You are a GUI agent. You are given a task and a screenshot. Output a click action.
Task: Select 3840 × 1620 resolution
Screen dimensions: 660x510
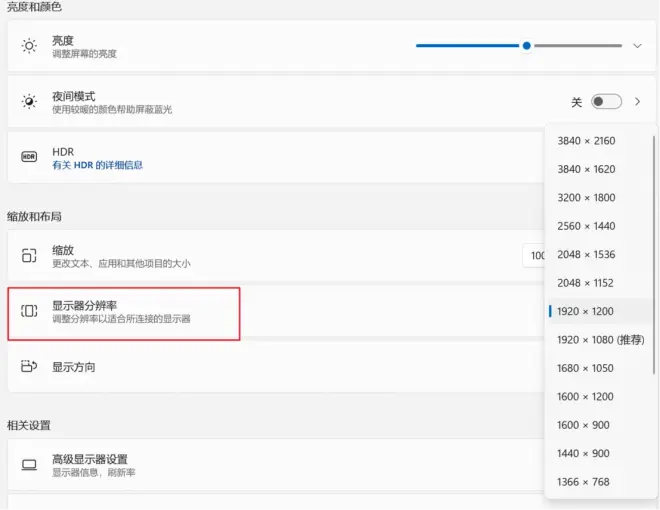click(599, 169)
